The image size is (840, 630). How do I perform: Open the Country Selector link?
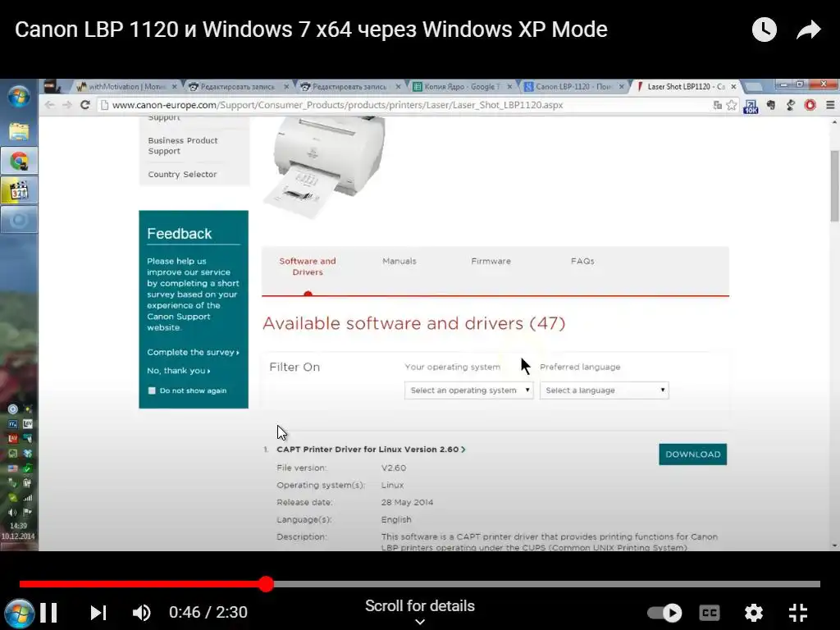[x=182, y=175]
